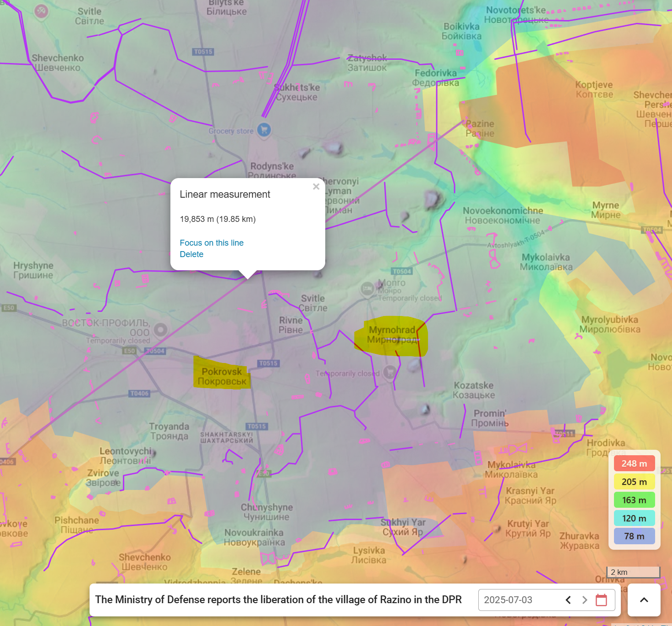This screenshot has width=672, height=626.
Task: Select the 163 m elevation swatch
Action: pos(634,500)
